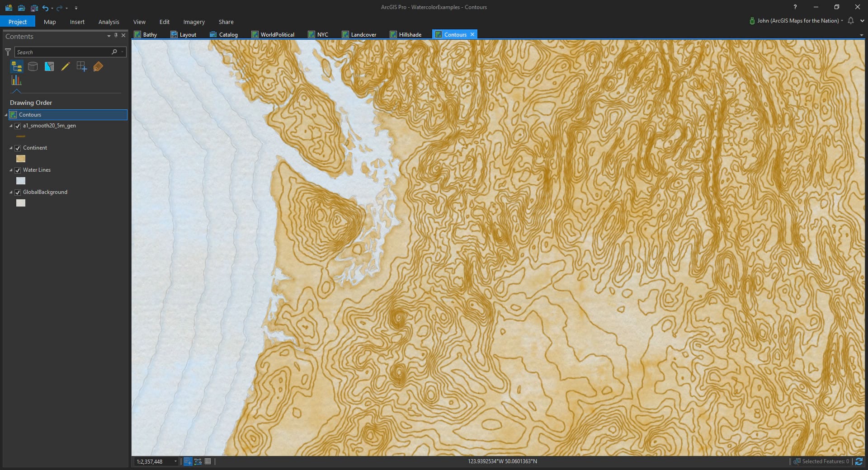Redo the last undone action
The height and width of the screenshot is (470, 868).
coord(59,8)
